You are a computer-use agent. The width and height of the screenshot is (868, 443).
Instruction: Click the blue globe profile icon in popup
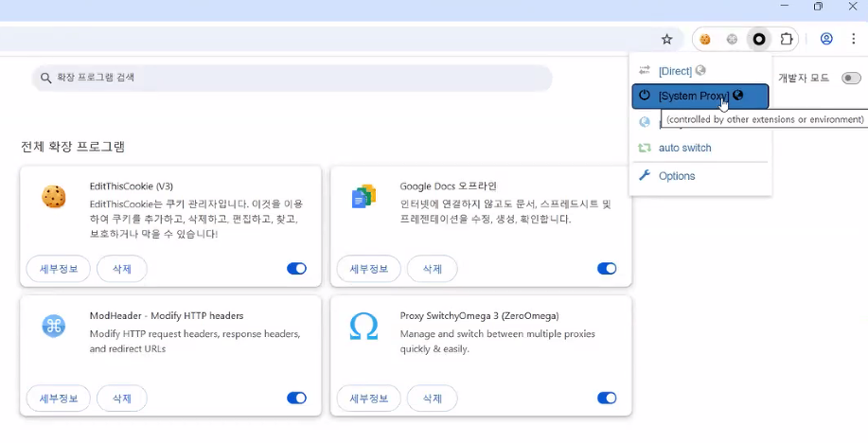pos(645,122)
